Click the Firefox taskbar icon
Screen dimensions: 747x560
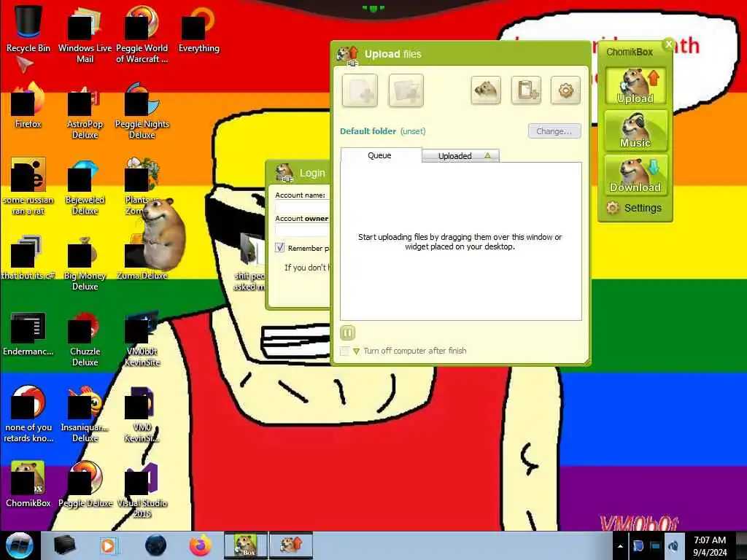click(200, 545)
